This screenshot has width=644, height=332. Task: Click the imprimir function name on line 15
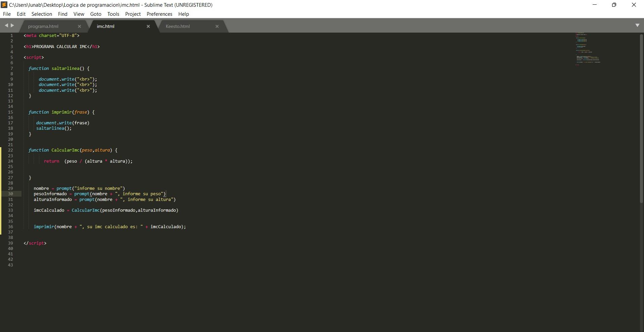click(61, 112)
